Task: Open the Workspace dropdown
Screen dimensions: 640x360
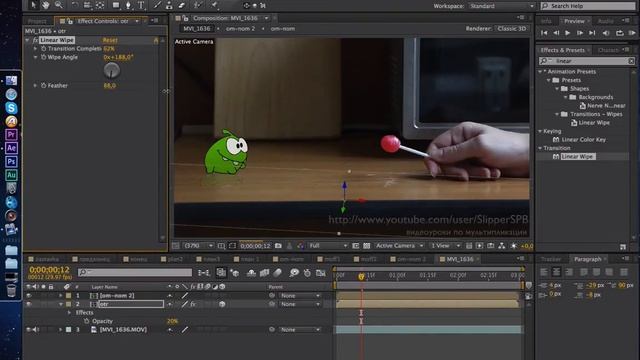Action: pyautogui.click(x=501, y=6)
